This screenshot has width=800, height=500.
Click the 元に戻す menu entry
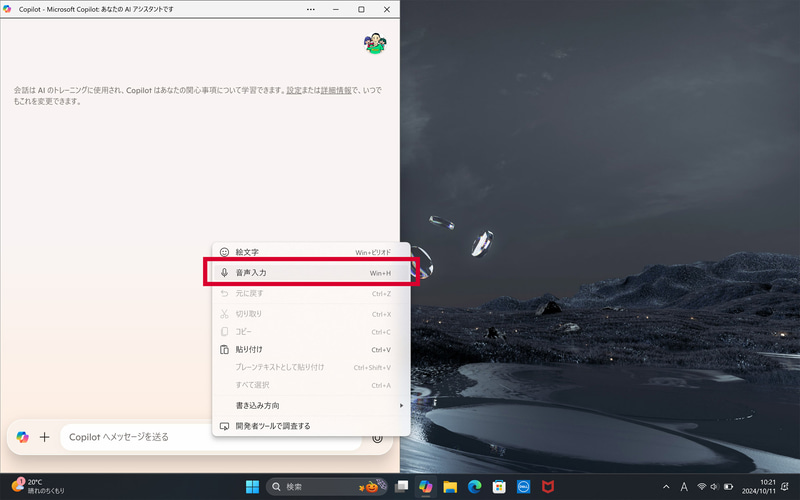311,293
